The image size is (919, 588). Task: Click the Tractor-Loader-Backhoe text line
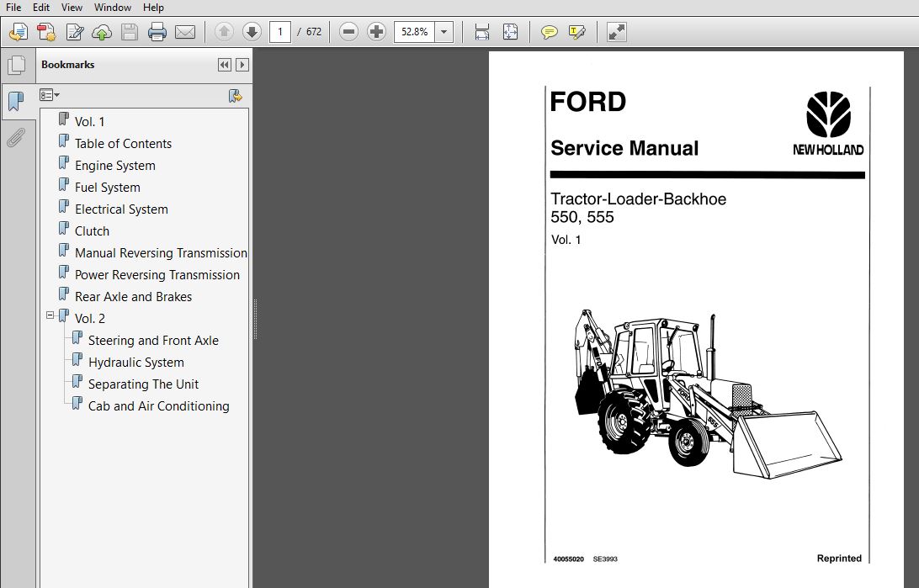[x=638, y=199]
